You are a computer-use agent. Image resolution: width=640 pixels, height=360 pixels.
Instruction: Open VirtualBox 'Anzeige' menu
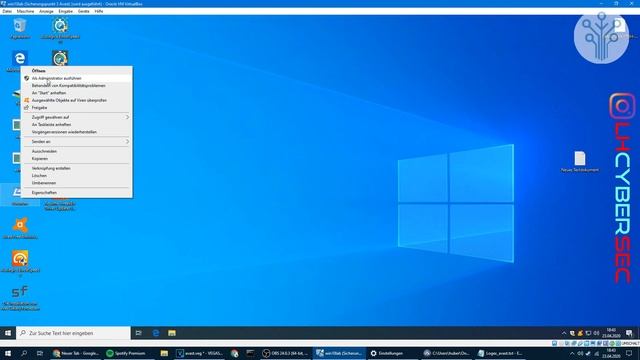[x=46, y=11]
